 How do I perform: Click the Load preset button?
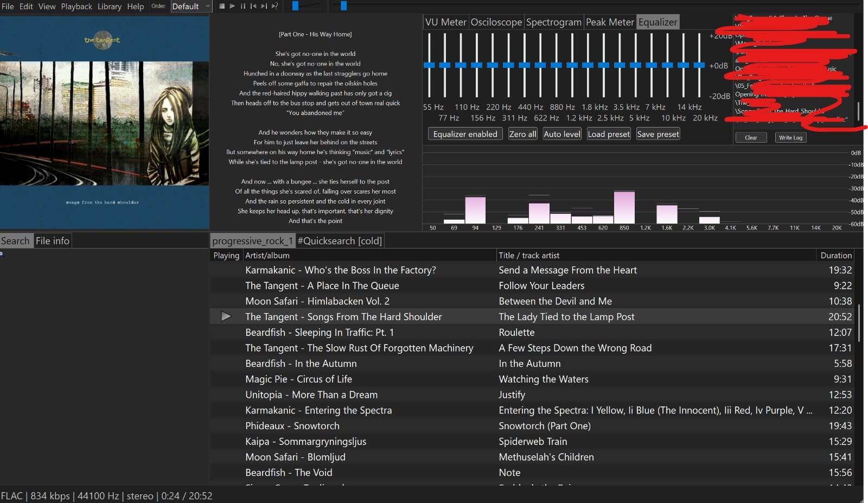[609, 134]
